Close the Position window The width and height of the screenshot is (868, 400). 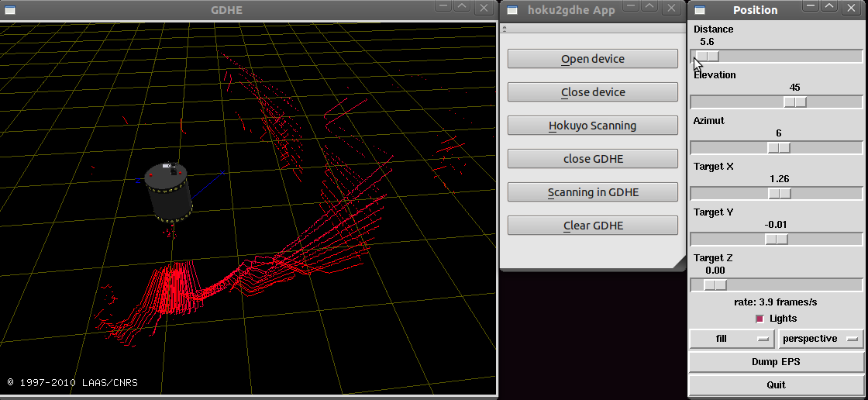coord(852,7)
